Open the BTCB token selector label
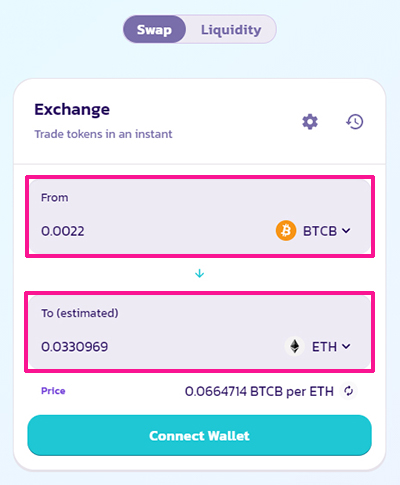Image resolution: width=400 pixels, height=485 pixels. click(x=320, y=231)
